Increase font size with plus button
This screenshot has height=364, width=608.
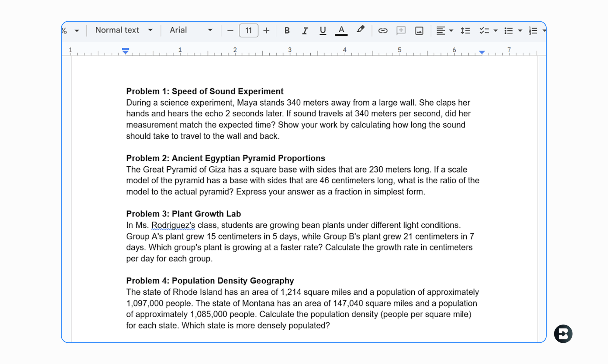tap(266, 30)
